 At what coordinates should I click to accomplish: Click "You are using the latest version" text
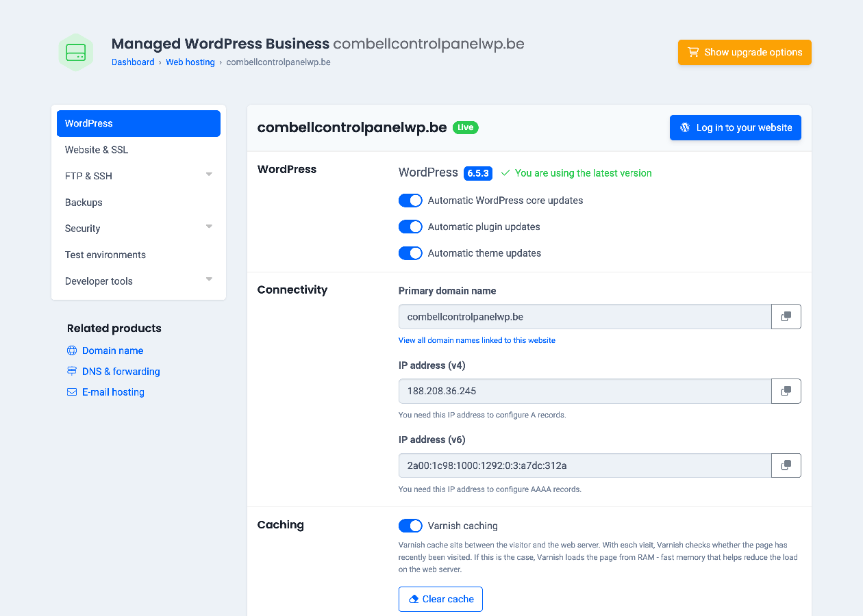[584, 173]
